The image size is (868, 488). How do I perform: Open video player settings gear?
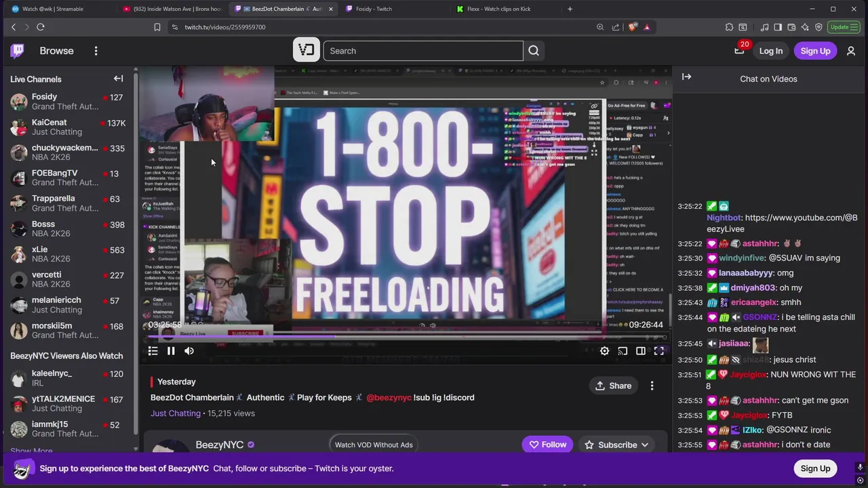604,350
